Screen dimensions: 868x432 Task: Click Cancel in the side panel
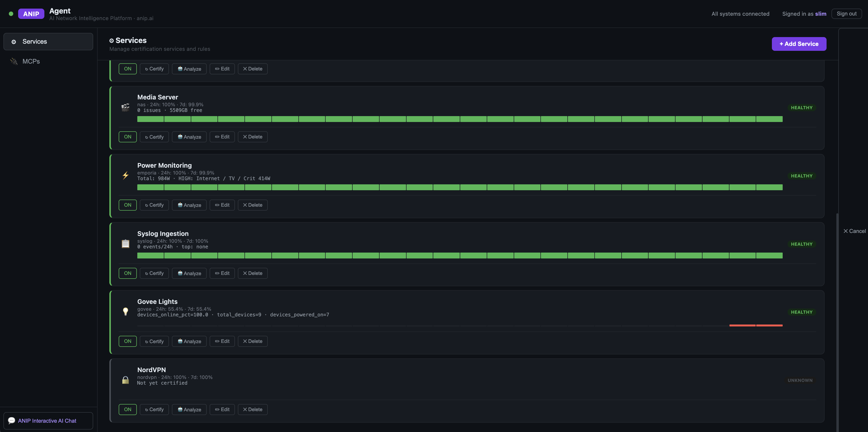[x=855, y=231]
